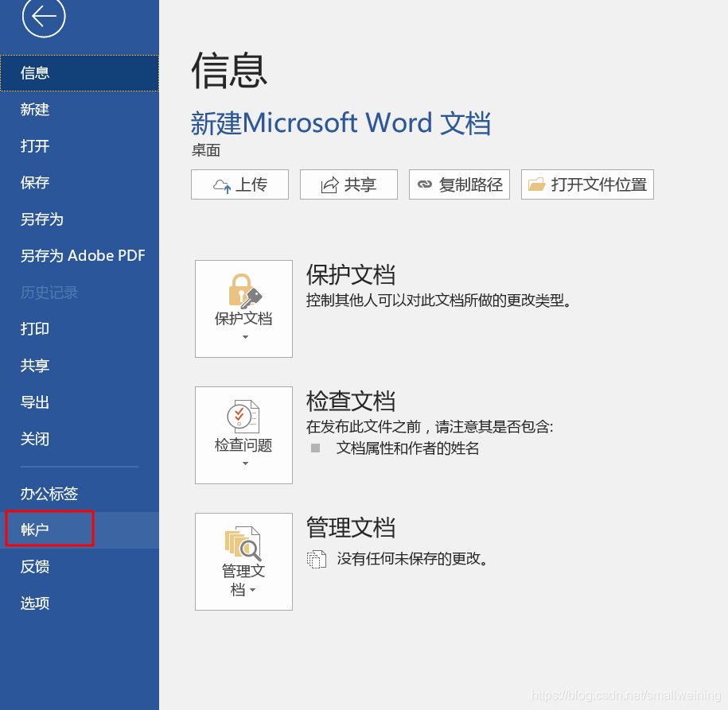
Task: Click the 检查问题 button caption
Action: click(243, 445)
